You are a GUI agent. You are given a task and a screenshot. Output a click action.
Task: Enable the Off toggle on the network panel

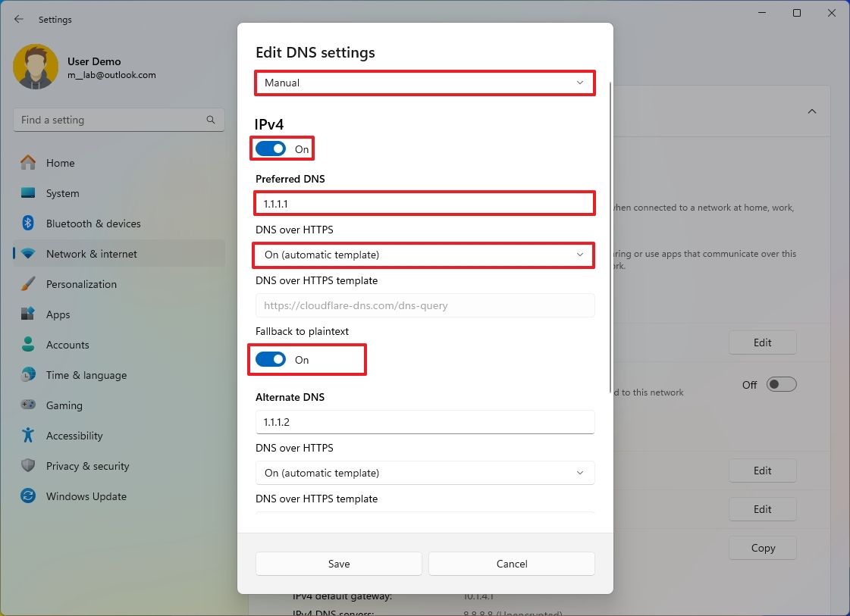pyautogui.click(x=782, y=384)
